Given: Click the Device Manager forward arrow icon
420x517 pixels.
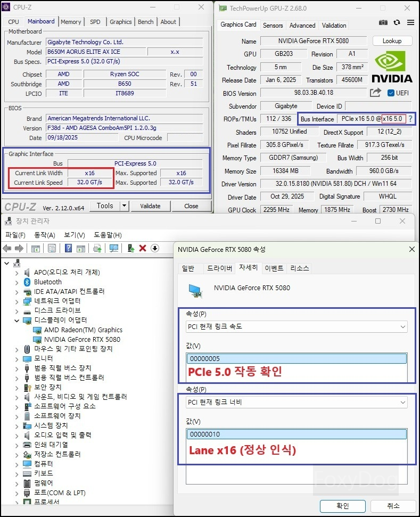Looking at the screenshot, I should (19, 248).
